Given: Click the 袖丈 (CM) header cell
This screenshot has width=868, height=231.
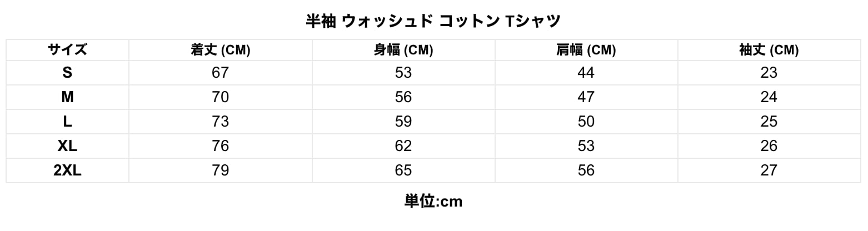Looking at the screenshot, I should click(769, 50).
